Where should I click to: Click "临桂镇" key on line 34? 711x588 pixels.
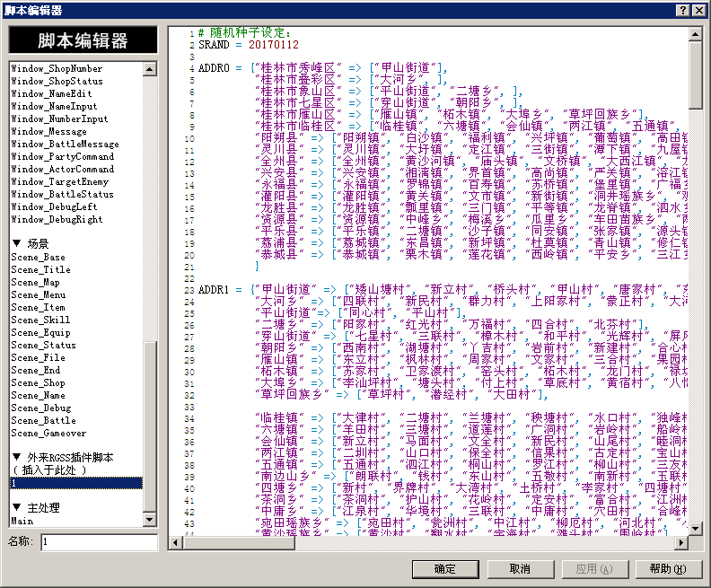pyautogui.click(x=279, y=418)
